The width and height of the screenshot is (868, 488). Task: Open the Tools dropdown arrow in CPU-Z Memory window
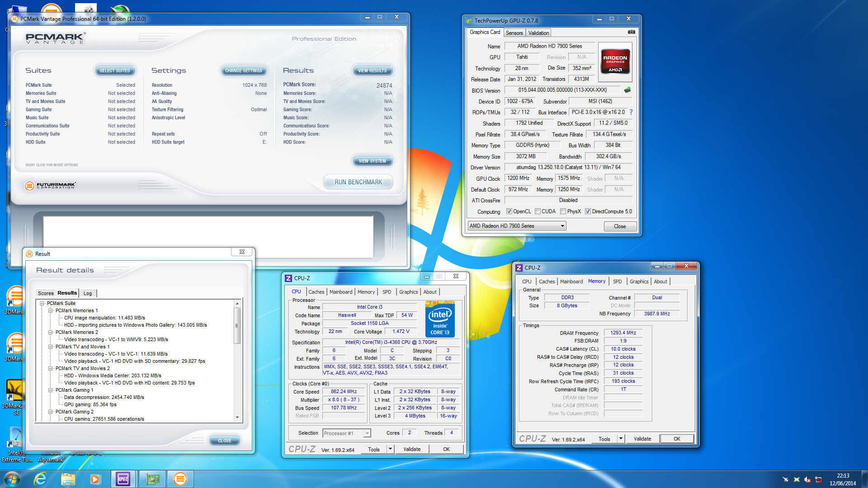point(621,439)
